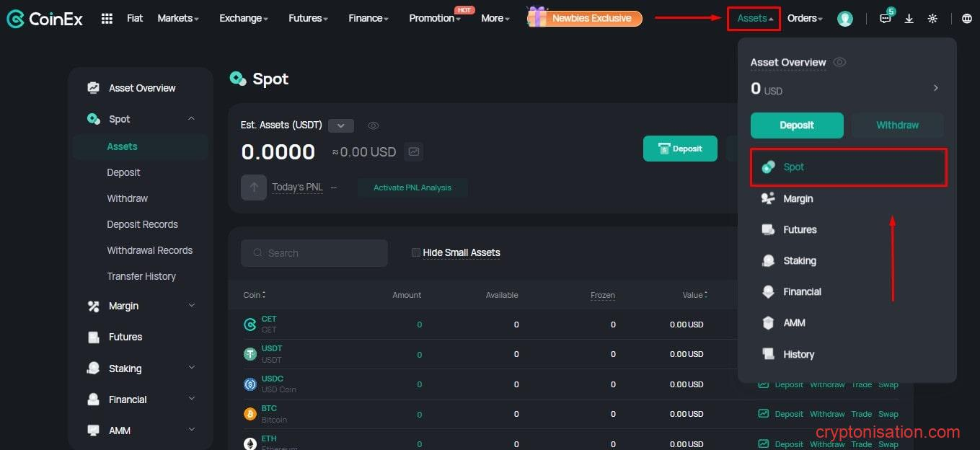980x450 pixels.
Task: Enable Hide Small Assets checkbox
Action: tap(415, 252)
